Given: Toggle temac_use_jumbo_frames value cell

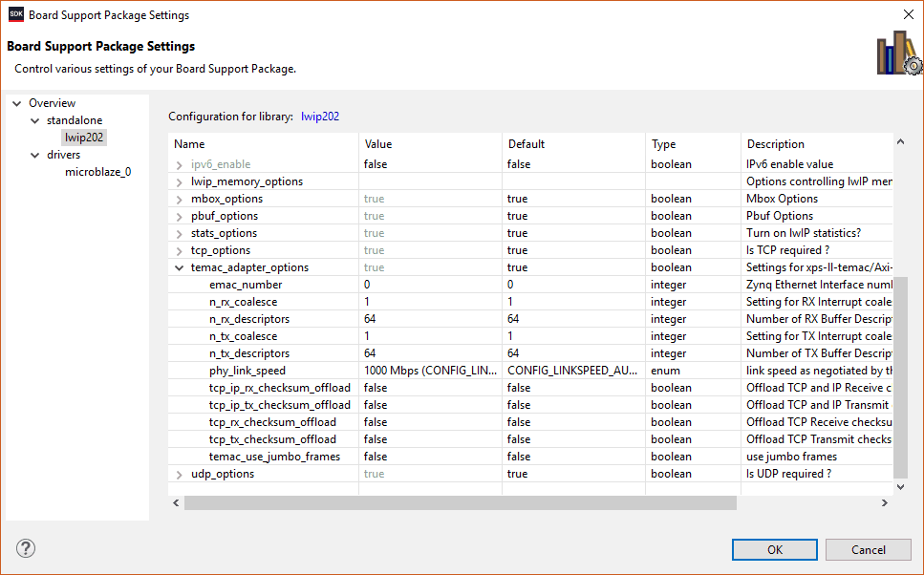Looking at the screenshot, I should tap(430, 457).
